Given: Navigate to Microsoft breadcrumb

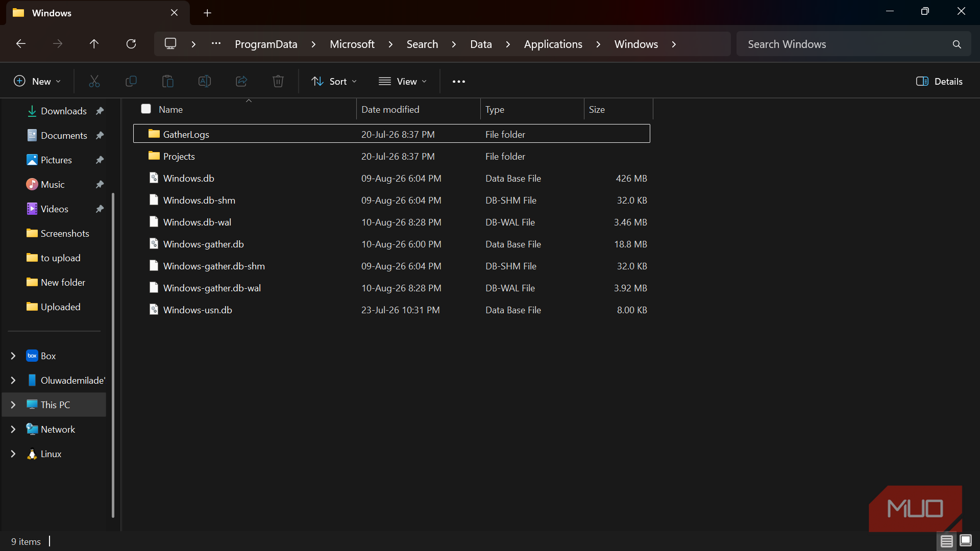Looking at the screenshot, I should point(352,44).
